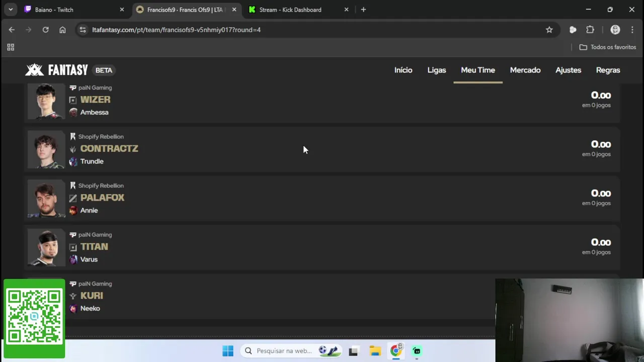Screen dimensions: 644x362
Task: Go back to previous page
Action: point(12,30)
